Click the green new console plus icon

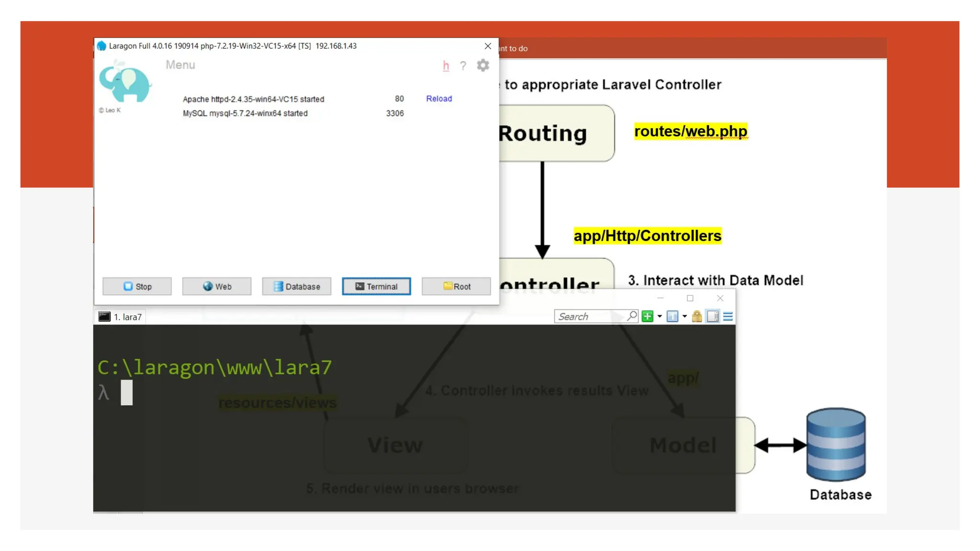(x=647, y=316)
